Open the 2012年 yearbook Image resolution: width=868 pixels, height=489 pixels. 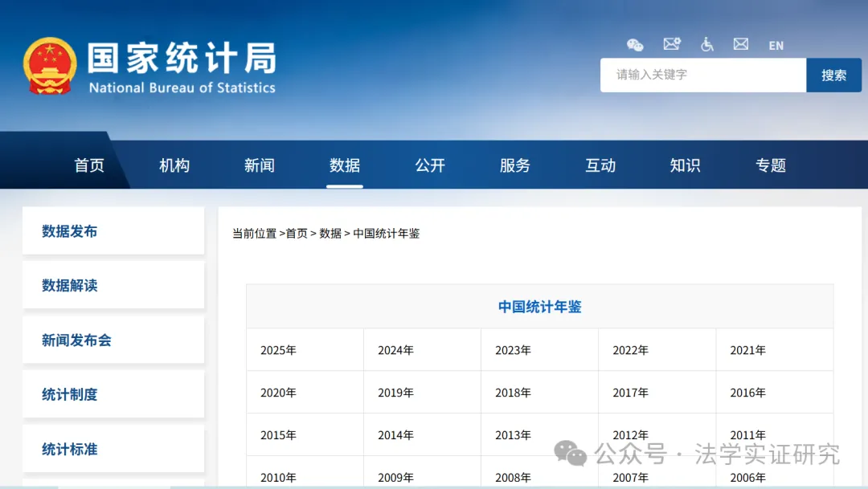[x=631, y=435]
